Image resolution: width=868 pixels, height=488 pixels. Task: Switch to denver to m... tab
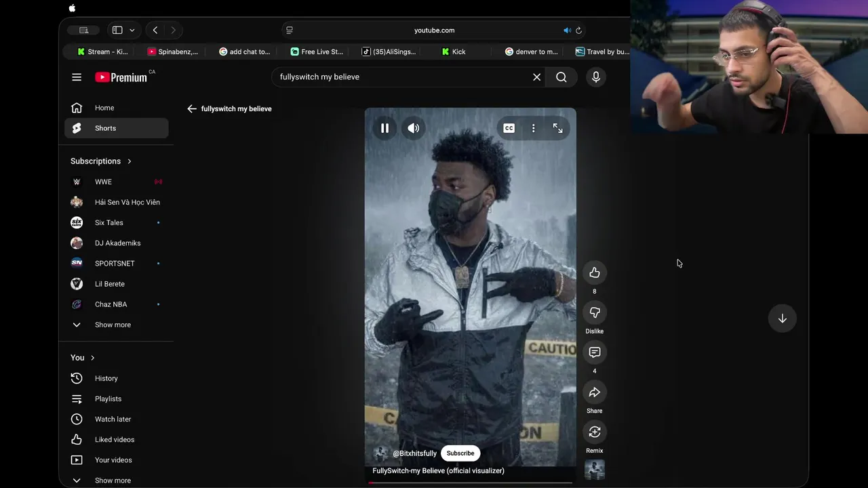click(x=531, y=52)
